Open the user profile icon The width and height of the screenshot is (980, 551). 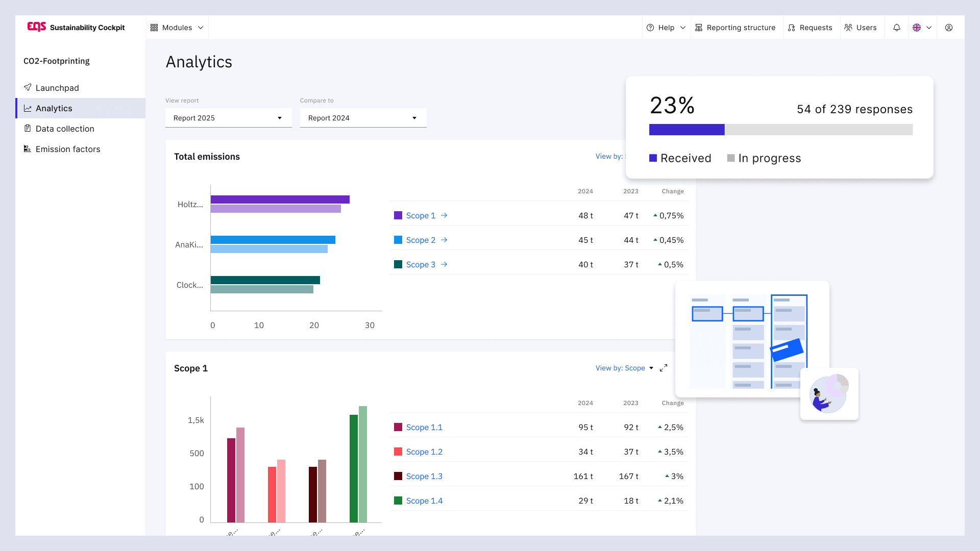pyautogui.click(x=949, y=28)
